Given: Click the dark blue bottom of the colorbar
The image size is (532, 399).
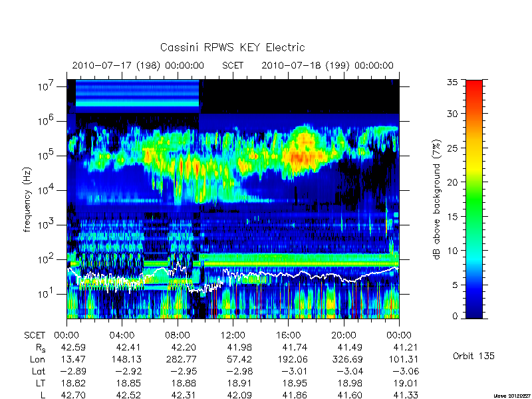Looking at the screenshot, I should point(474,311).
